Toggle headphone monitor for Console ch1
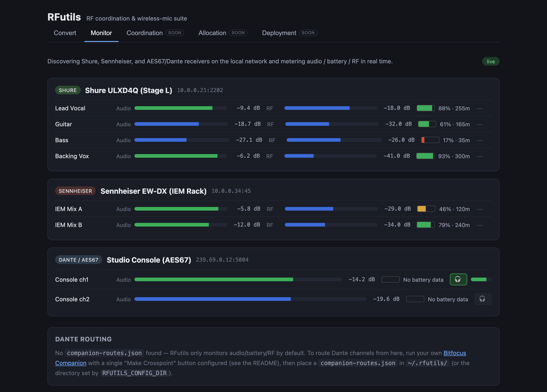 tap(458, 279)
